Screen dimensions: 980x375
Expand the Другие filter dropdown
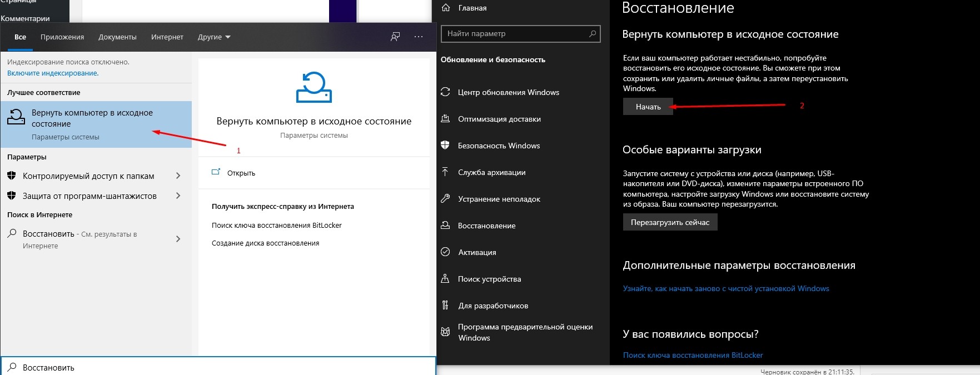(214, 37)
